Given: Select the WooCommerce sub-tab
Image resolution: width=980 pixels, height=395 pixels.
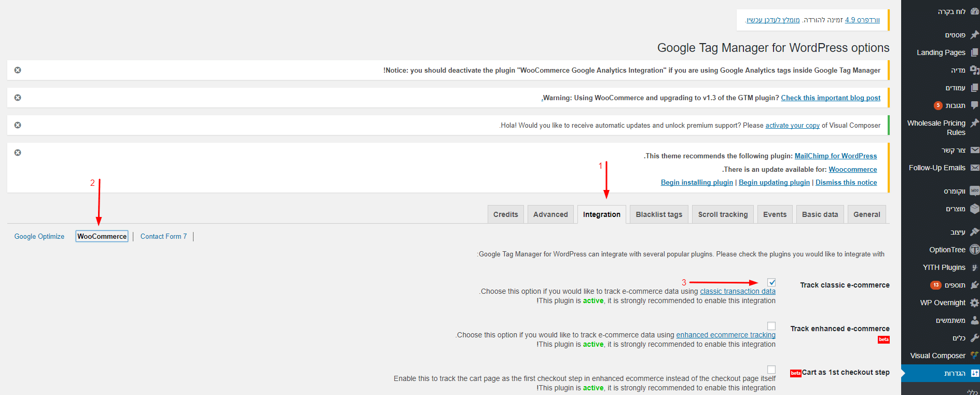Looking at the screenshot, I should point(102,236).
